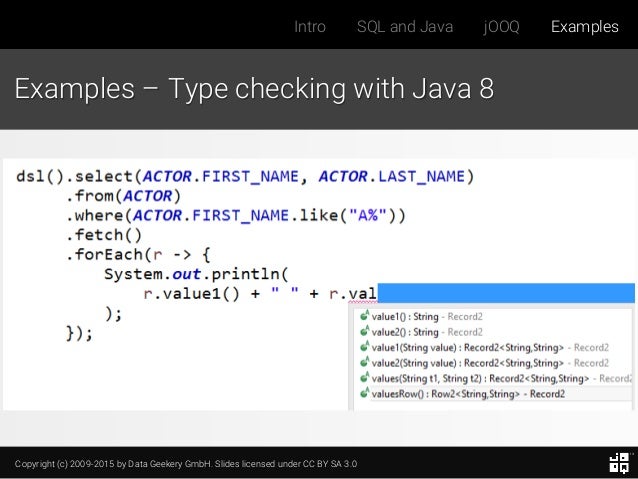Click the .from(ACTOR) code line
This screenshot has height=479, width=638.
123,196
